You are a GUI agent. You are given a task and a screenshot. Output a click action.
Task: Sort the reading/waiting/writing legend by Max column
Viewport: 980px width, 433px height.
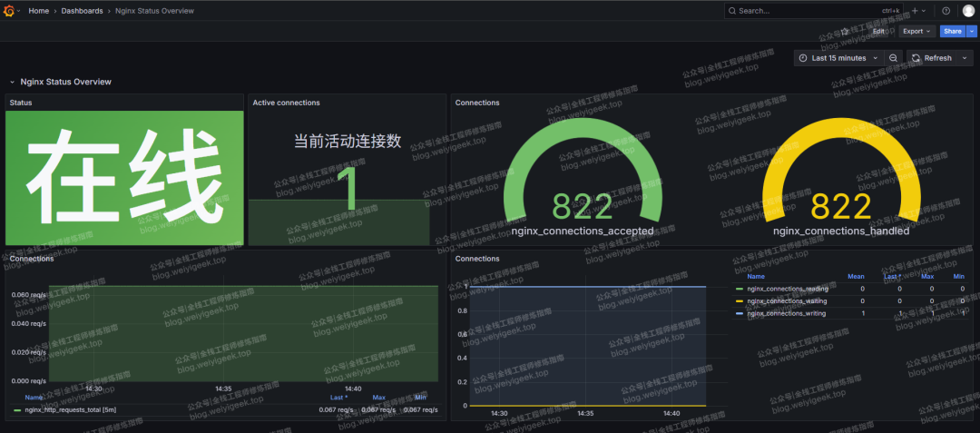[x=927, y=276]
